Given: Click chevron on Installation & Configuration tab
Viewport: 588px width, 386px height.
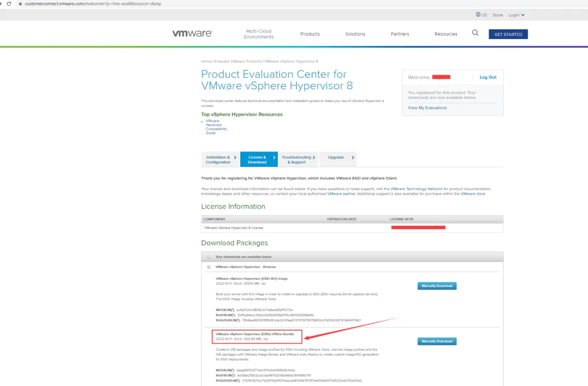Looking at the screenshot, I should pos(235,157).
